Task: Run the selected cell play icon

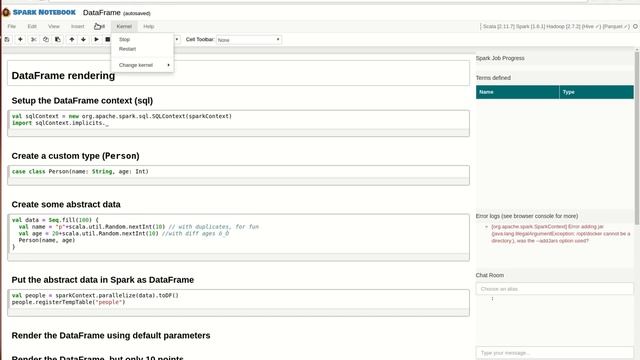Action: click(x=96, y=40)
